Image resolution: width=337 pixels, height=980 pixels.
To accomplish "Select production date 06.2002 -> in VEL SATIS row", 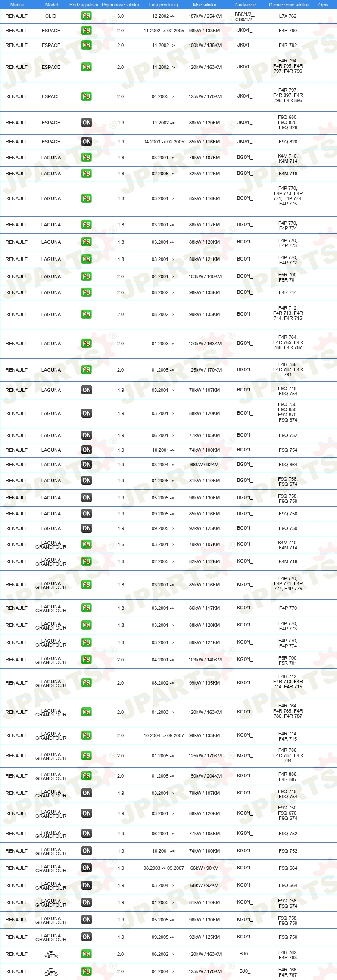I will [163, 954].
